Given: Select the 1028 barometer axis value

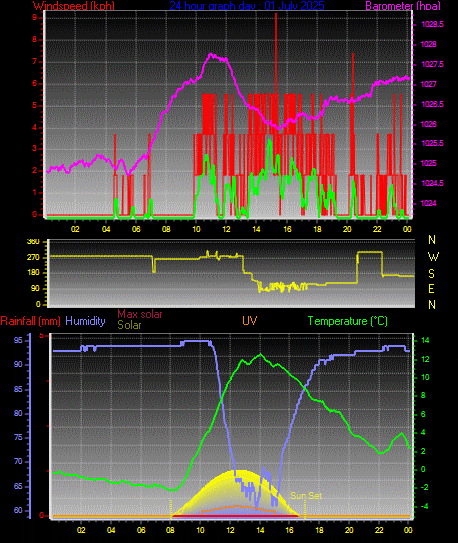Looking at the screenshot, I should (x=429, y=44).
